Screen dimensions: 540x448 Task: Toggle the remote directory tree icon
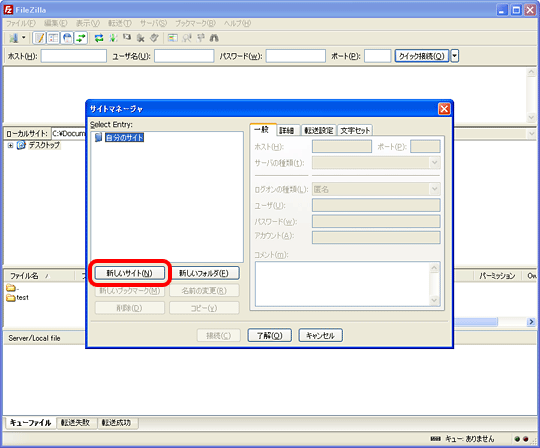pyautogui.click(x=67, y=38)
